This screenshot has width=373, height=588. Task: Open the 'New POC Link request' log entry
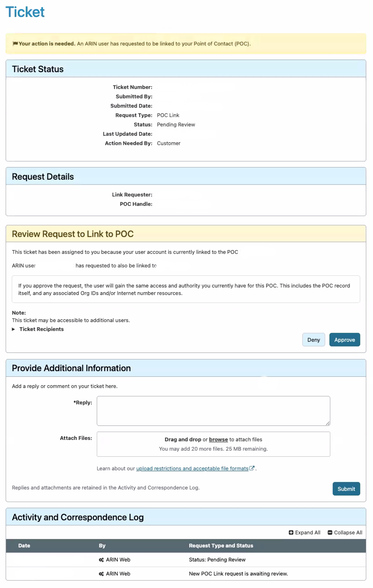238,574
